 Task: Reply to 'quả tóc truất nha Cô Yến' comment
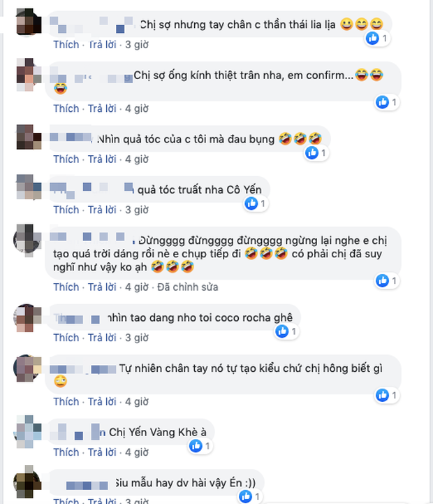(102, 210)
